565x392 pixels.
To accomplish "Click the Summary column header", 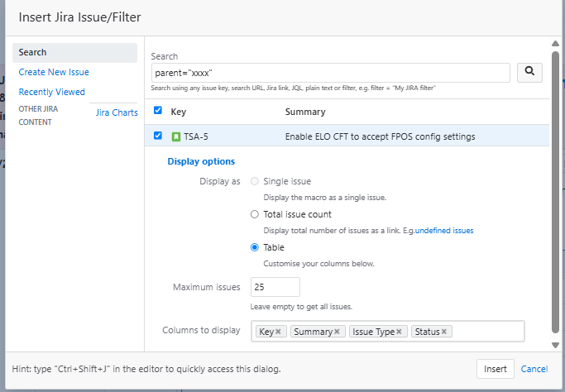I will click(305, 112).
